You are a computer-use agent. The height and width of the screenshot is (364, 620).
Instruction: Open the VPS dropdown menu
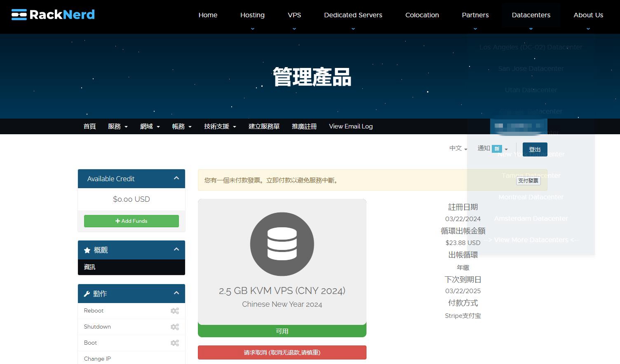pos(294,15)
